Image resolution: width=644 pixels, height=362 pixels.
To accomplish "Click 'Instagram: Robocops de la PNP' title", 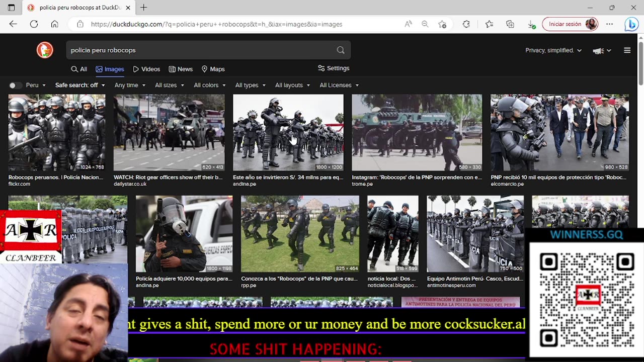I will click(417, 177).
